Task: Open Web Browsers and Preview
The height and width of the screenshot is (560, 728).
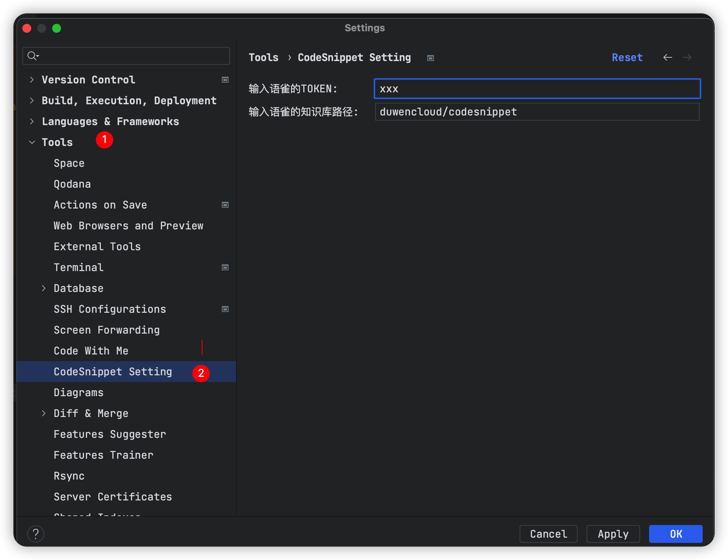Action: tap(128, 226)
